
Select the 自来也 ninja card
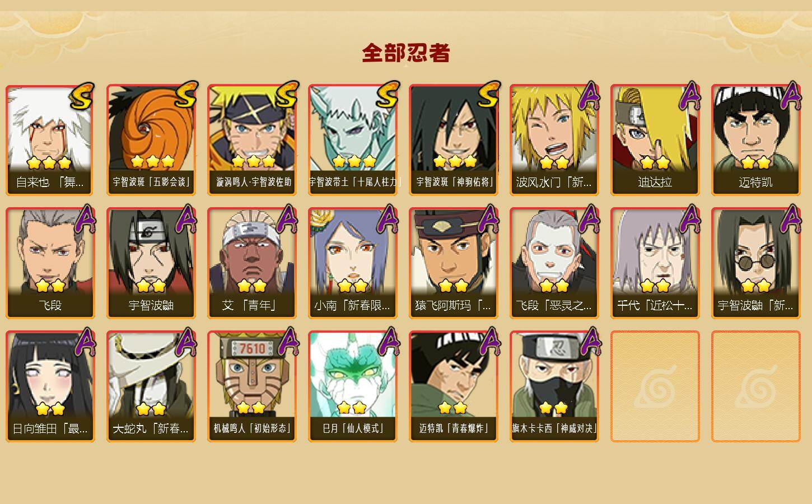point(50,140)
